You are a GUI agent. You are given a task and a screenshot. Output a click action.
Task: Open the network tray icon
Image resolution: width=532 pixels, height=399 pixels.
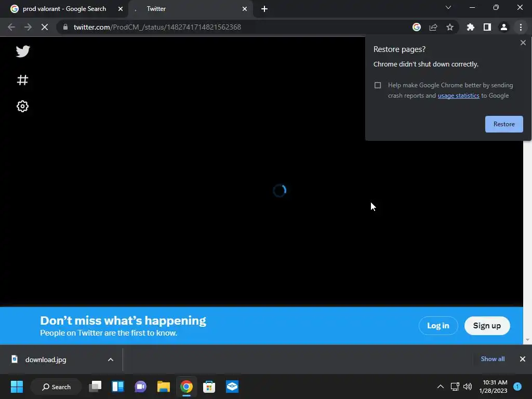455,387
